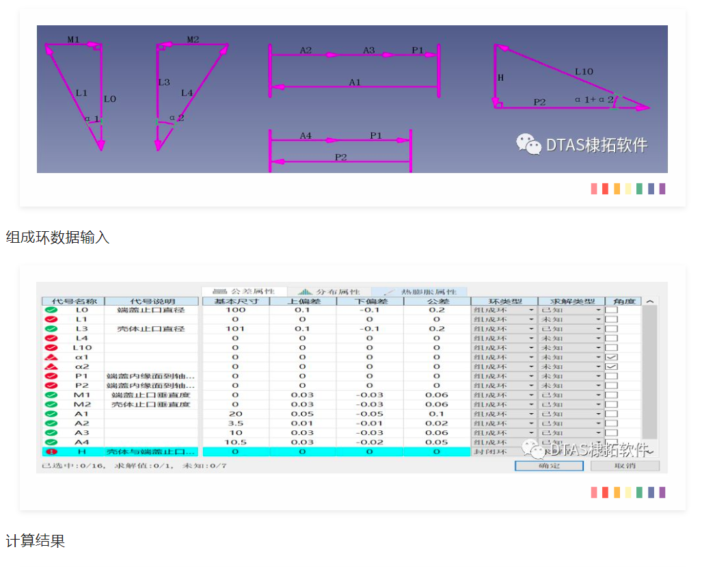This screenshot has height=567, width=728.
Task: Switch to the 分布属性 tab
Action: pyautogui.click(x=329, y=292)
